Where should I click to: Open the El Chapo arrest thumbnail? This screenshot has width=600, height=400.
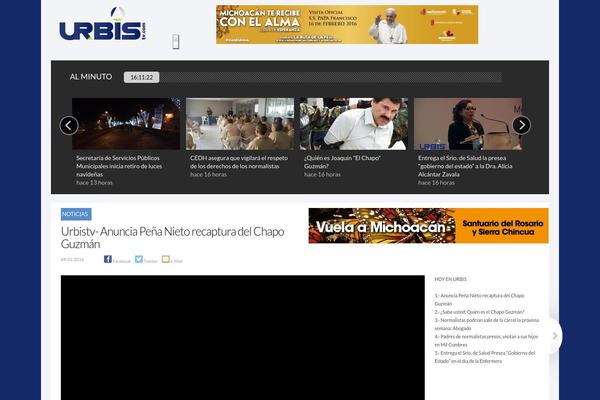(354, 124)
